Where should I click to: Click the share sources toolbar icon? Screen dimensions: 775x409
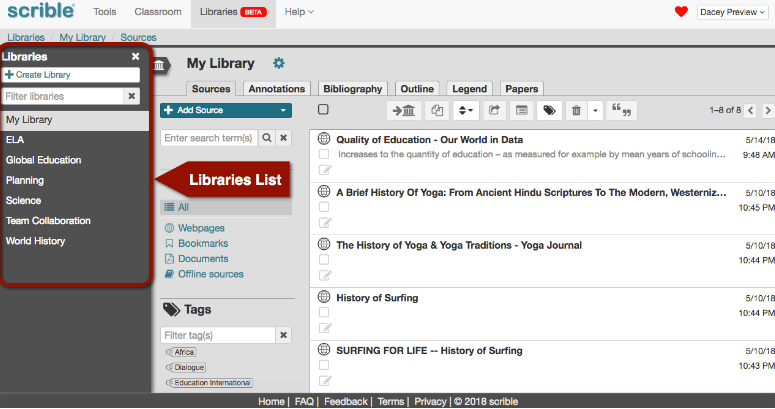(x=494, y=110)
